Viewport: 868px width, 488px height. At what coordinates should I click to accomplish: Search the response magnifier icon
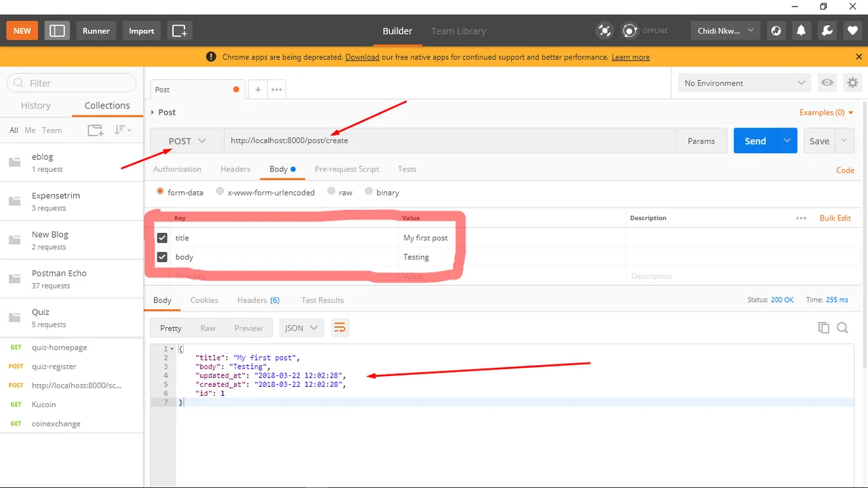tap(842, 328)
